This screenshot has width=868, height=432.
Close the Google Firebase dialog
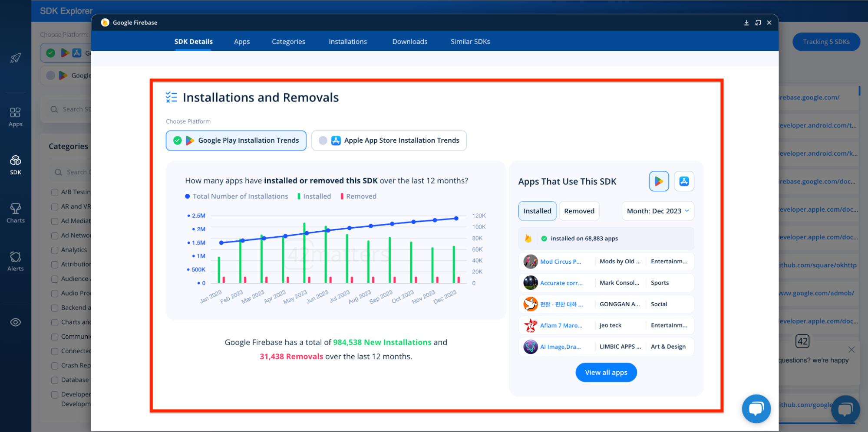coord(769,23)
